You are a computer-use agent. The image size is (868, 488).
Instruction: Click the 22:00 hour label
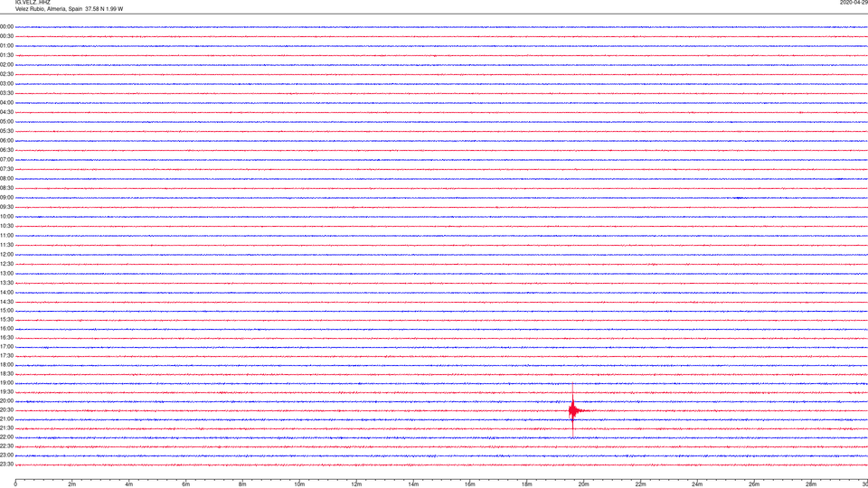coord(6,437)
